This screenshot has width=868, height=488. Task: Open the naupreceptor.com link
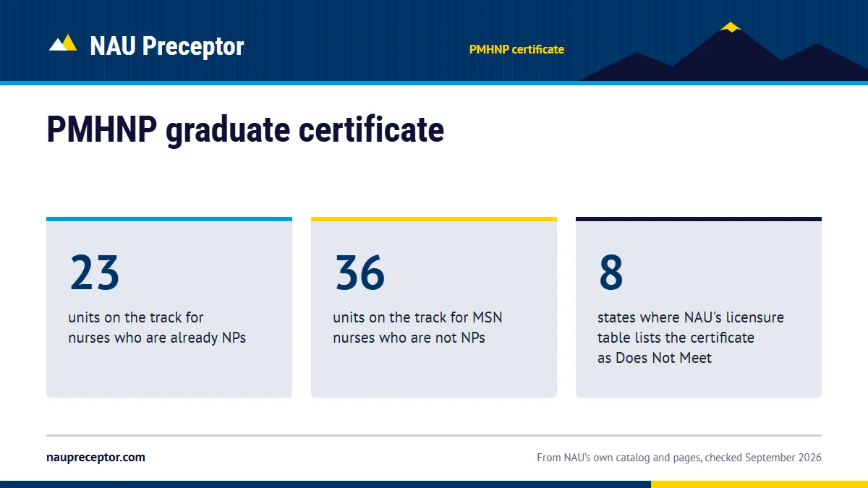pos(95,458)
